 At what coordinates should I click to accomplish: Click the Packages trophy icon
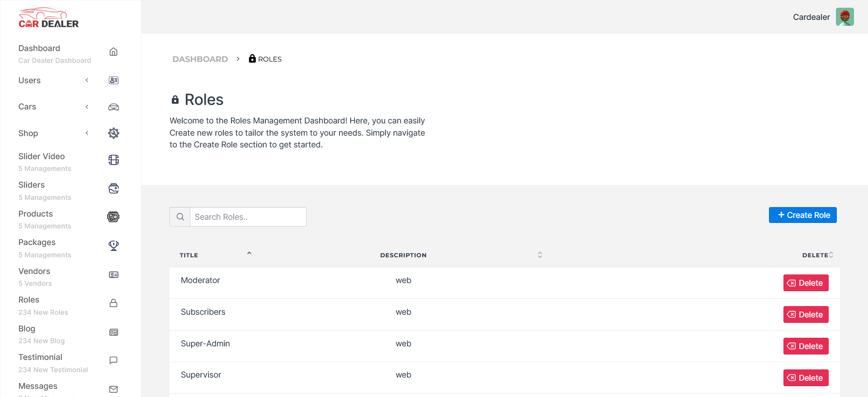(113, 246)
